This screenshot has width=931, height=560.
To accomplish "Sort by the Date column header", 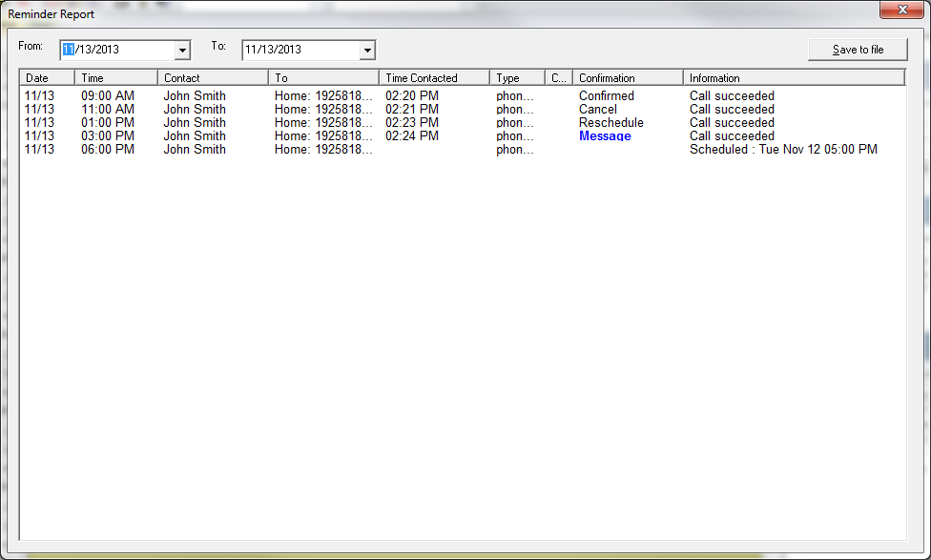I will pyautogui.click(x=47, y=78).
